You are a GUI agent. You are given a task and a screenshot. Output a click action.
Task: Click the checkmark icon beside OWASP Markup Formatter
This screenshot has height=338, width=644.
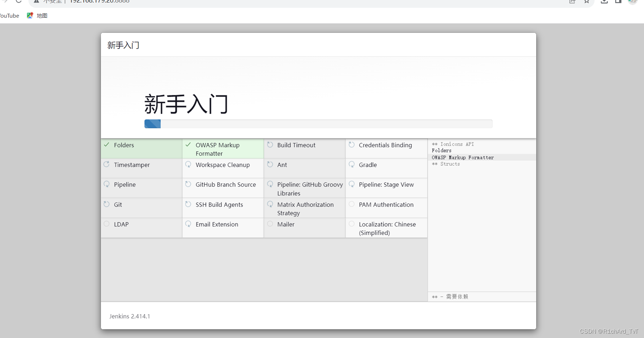click(188, 145)
